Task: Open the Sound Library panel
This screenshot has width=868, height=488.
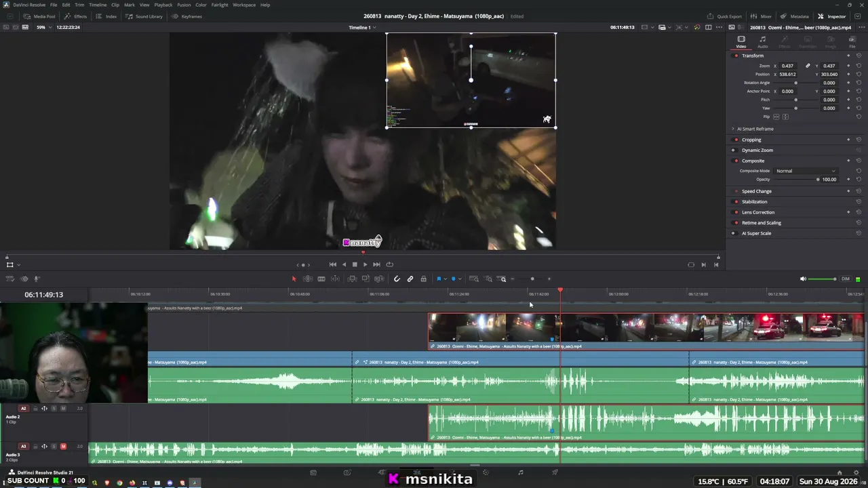Action: click(145, 16)
